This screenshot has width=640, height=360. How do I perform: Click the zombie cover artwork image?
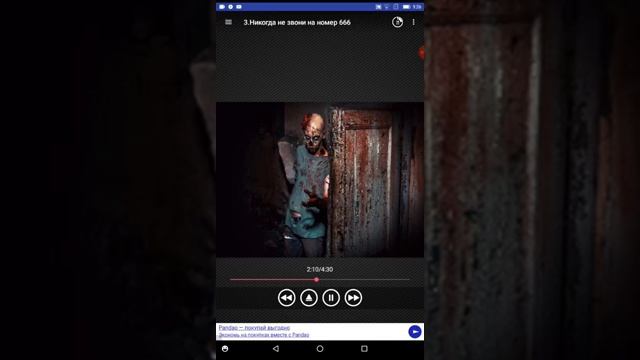pos(320,180)
